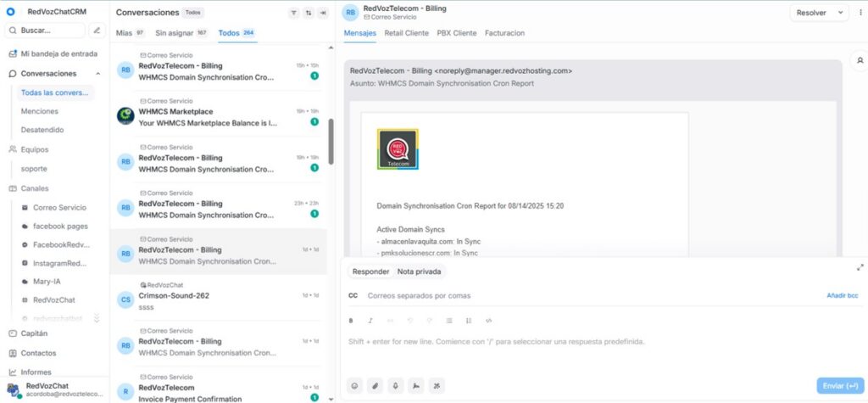
Task: Switch to Nota privada mode
Action: click(419, 271)
